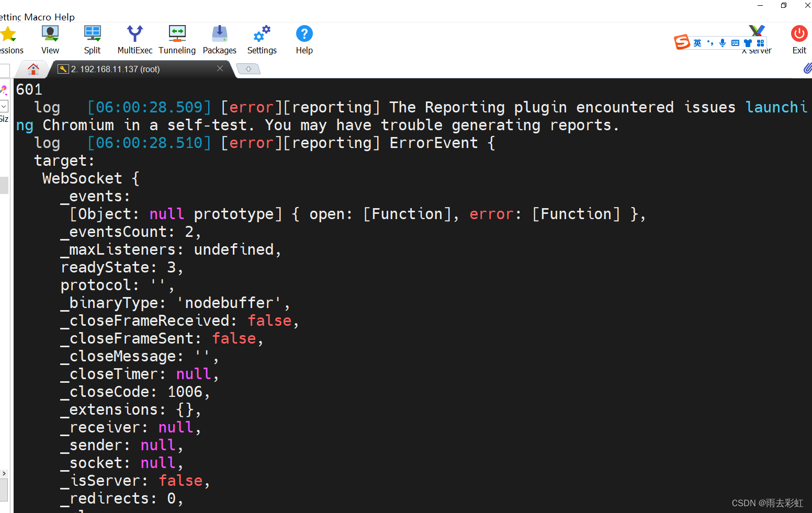Viewport: 812px width, 513px height.
Task: Open the Settings toolbar button
Action: [262, 40]
